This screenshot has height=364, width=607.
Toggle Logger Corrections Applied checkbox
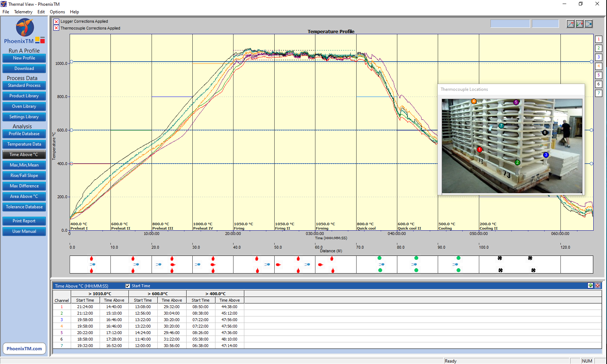(x=56, y=22)
